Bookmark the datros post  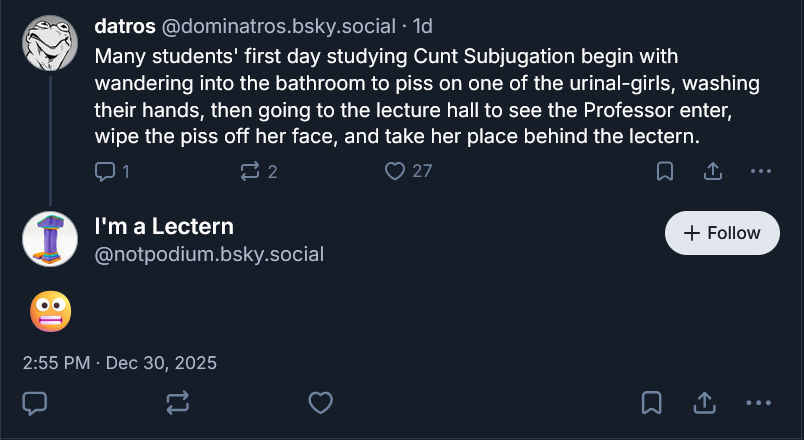pyautogui.click(x=664, y=171)
